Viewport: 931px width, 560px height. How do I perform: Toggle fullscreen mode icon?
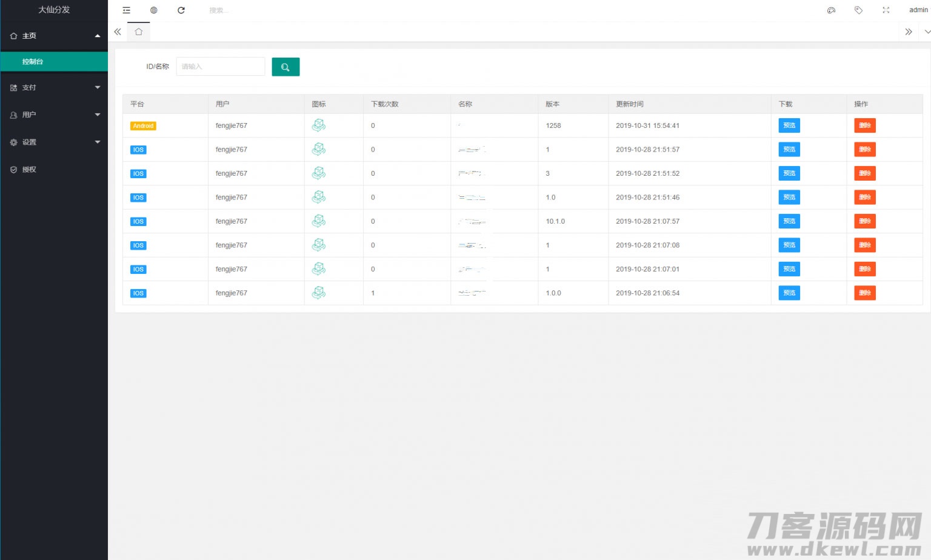tap(886, 10)
